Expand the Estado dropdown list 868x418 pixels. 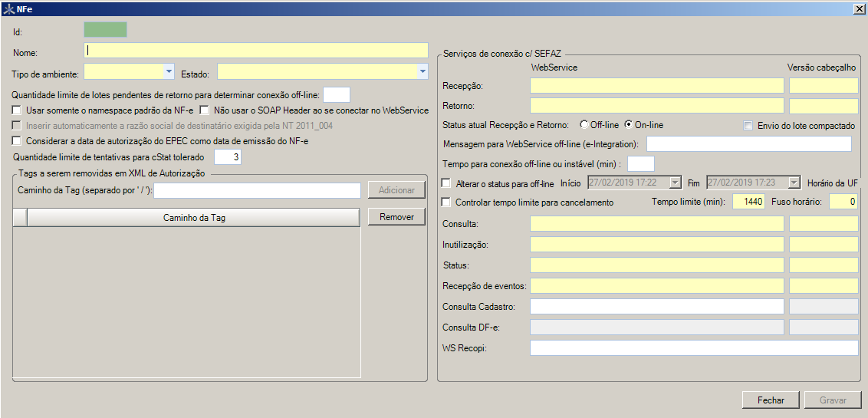pos(422,72)
